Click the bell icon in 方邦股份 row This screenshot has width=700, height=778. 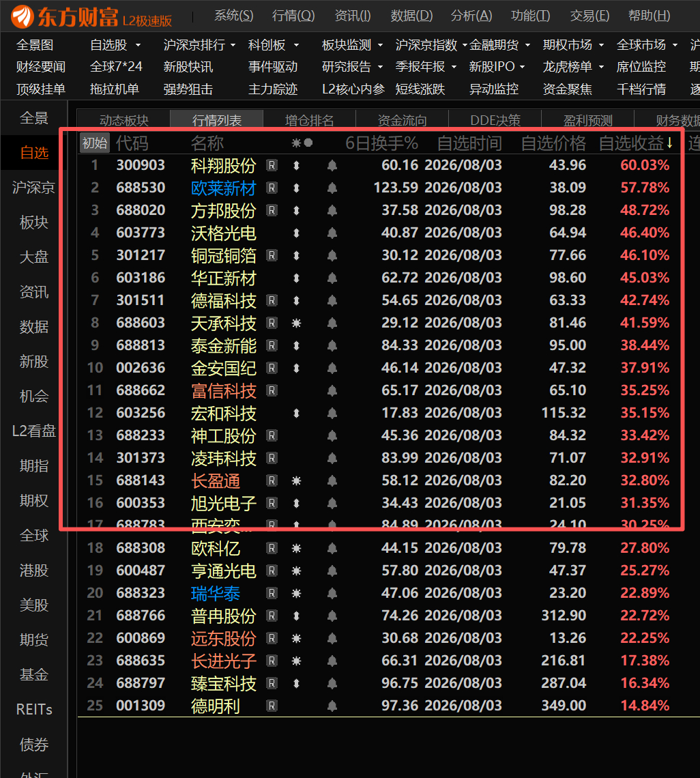332,211
